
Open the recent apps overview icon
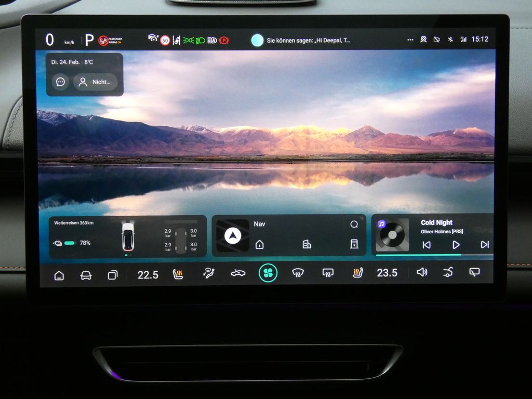point(112,275)
